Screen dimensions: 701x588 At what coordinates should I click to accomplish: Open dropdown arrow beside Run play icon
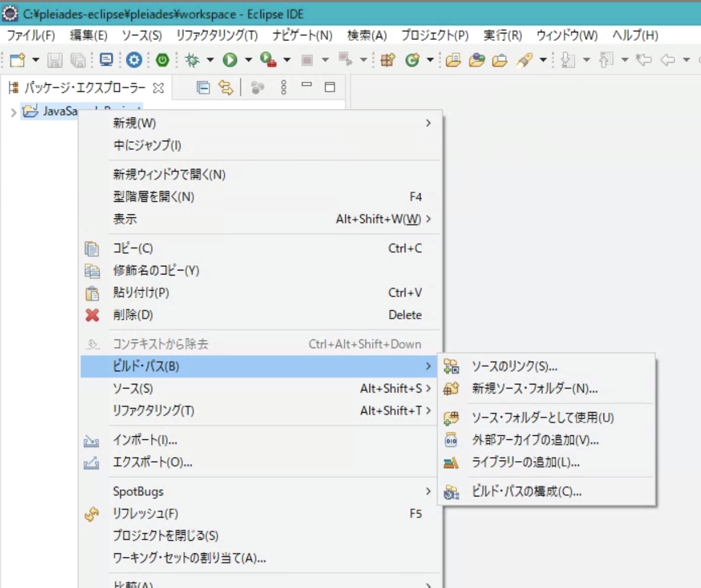tap(248, 60)
